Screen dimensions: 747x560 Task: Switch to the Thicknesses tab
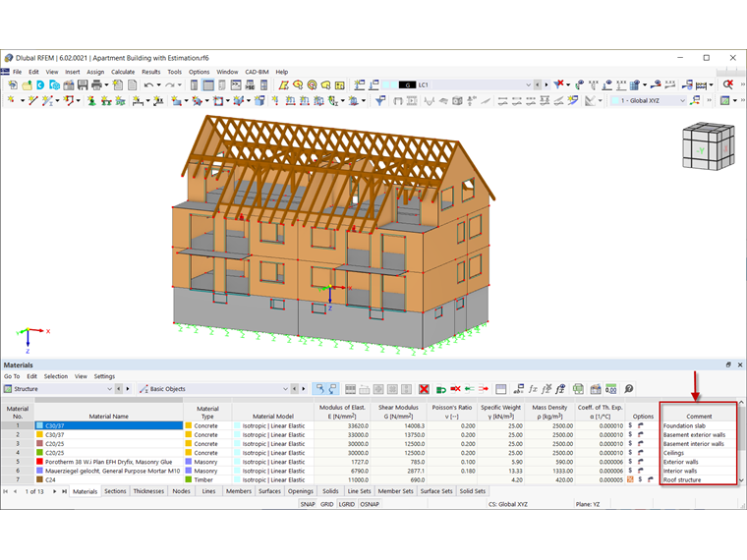148,491
